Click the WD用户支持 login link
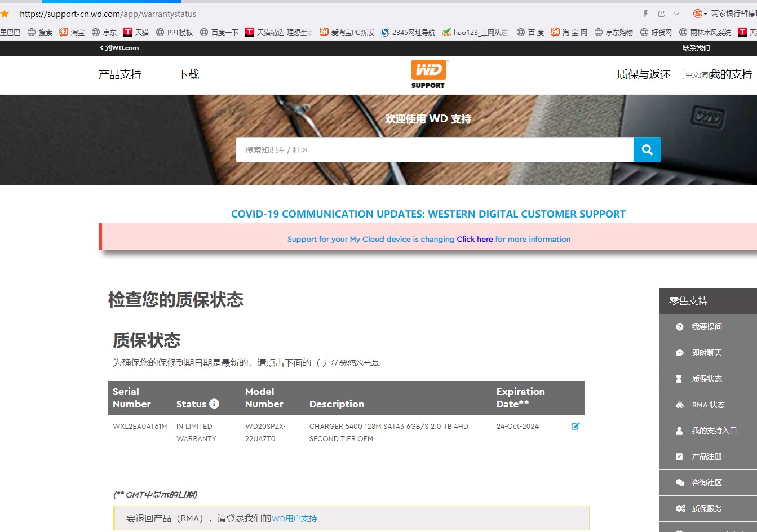 [294, 518]
